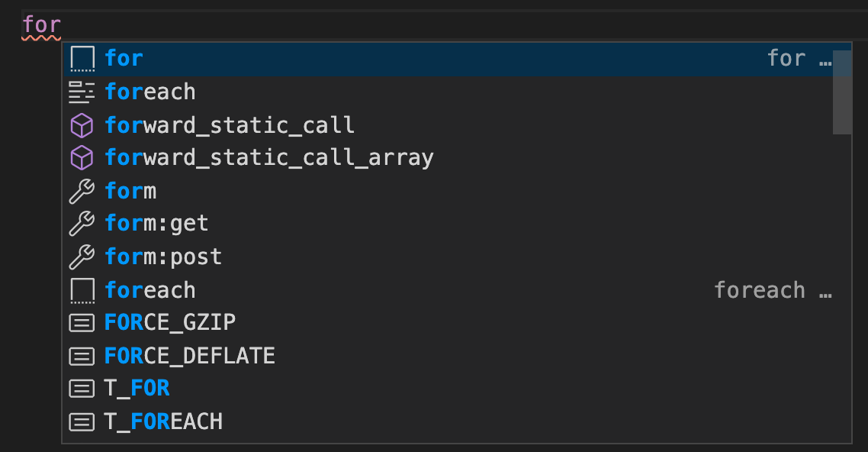868x452 pixels.
Task: Click the constant icon beside 'T_FOREACH'
Action: [82, 421]
